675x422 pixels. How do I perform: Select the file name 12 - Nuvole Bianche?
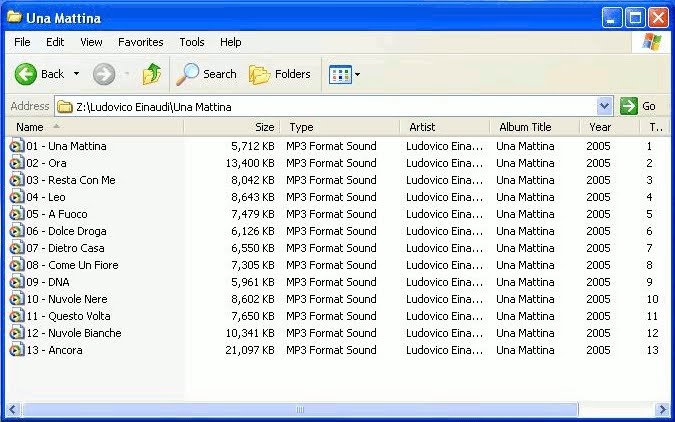tap(74, 333)
